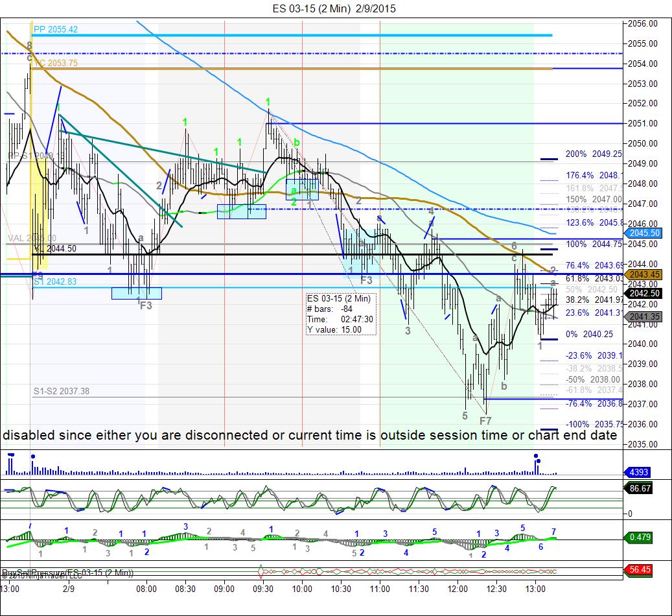
Task: Select the -23.6% Fibonacci level label
Action: tap(594, 355)
